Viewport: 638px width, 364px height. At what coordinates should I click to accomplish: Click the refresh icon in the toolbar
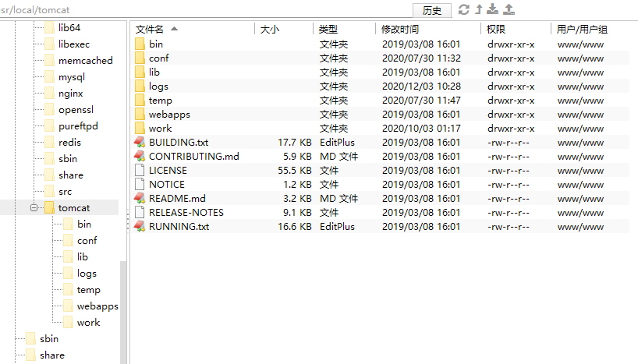point(464,9)
